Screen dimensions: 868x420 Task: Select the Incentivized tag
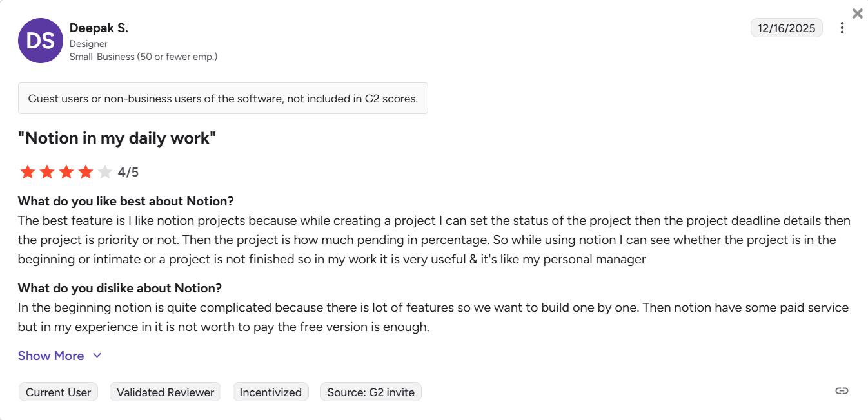tap(270, 392)
